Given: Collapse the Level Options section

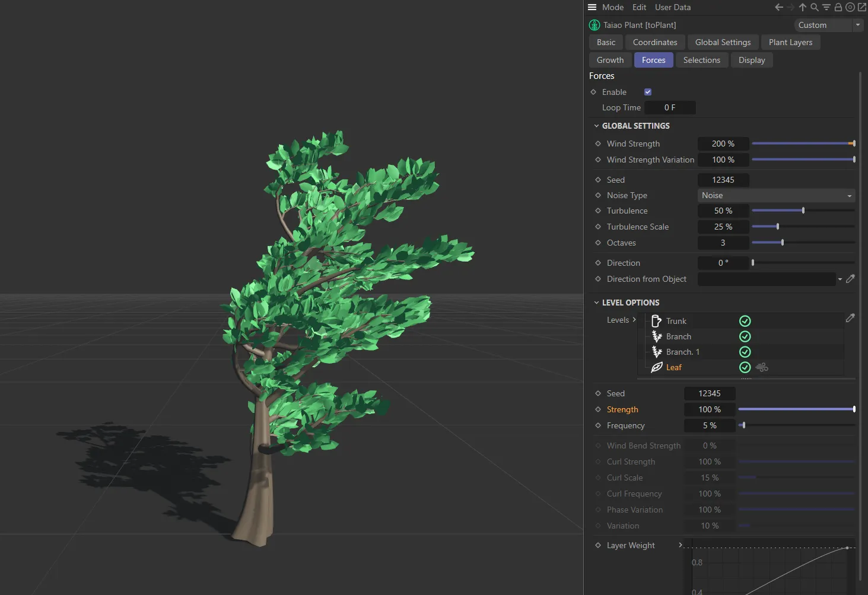Looking at the screenshot, I should [x=597, y=303].
